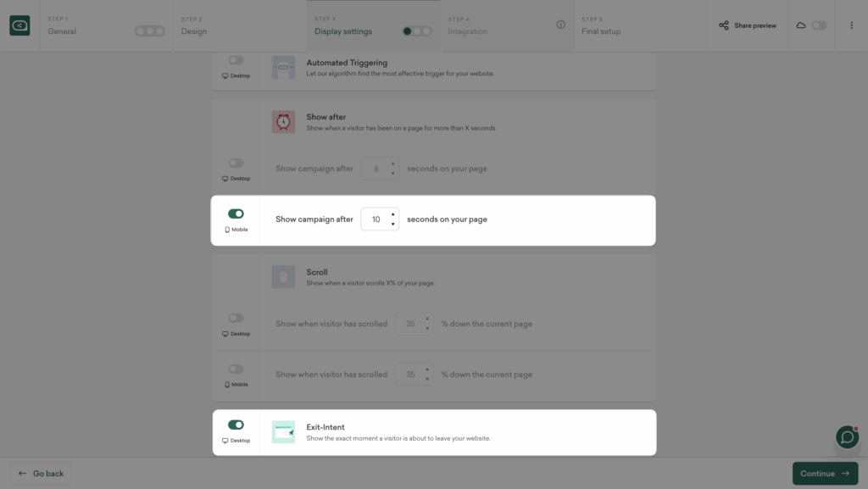The image size is (868, 489).
Task: Select the Exit-Intent browser icon
Action: pos(283,433)
